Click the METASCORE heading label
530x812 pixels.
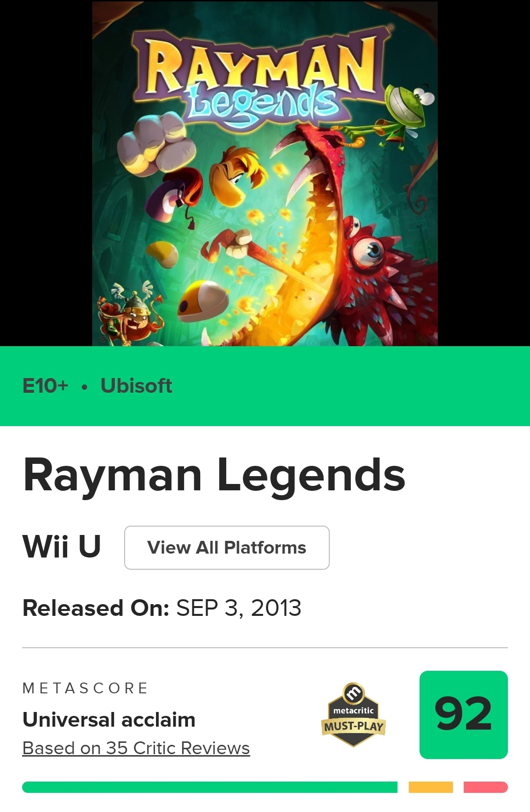click(x=85, y=688)
